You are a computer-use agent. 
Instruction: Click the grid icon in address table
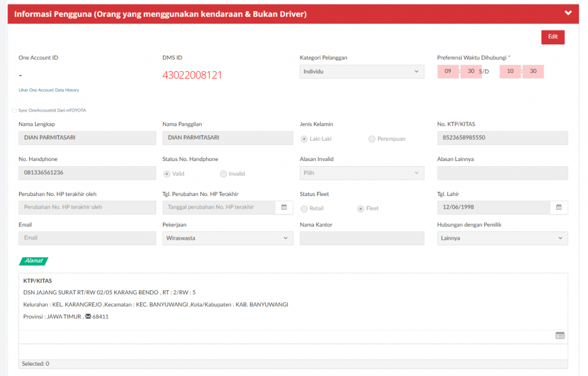click(x=560, y=336)
